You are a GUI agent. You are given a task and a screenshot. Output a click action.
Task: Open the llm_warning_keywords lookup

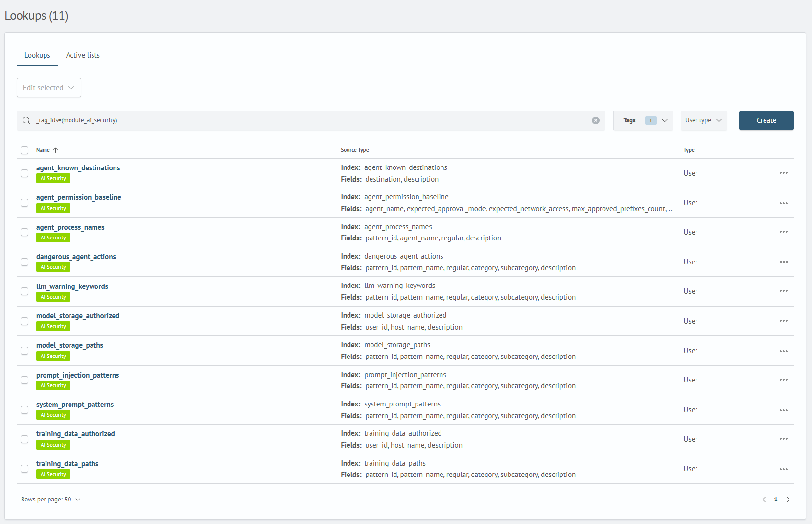[72, 286]
